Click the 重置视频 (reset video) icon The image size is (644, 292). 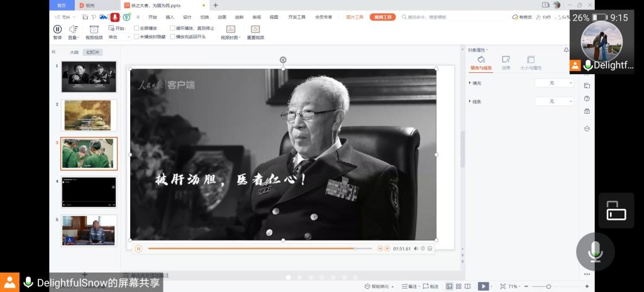pos(255,29)
